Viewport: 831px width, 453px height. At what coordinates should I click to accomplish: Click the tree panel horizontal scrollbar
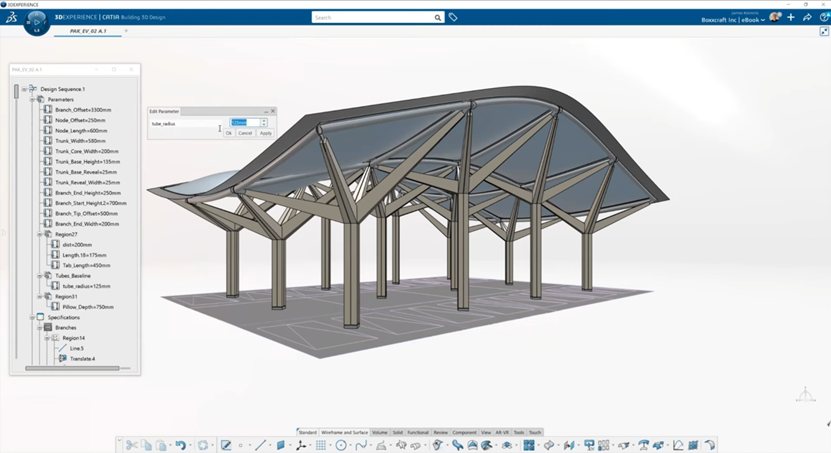(x=70, y=368)
